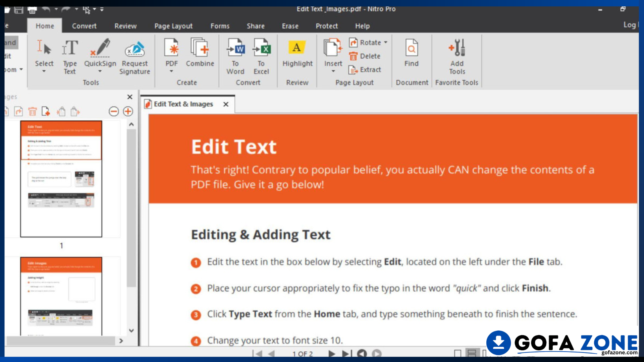Screen dimensions: 644x362
Task: Open customize quick access toolbar dropdown
Action: [102, 9]
